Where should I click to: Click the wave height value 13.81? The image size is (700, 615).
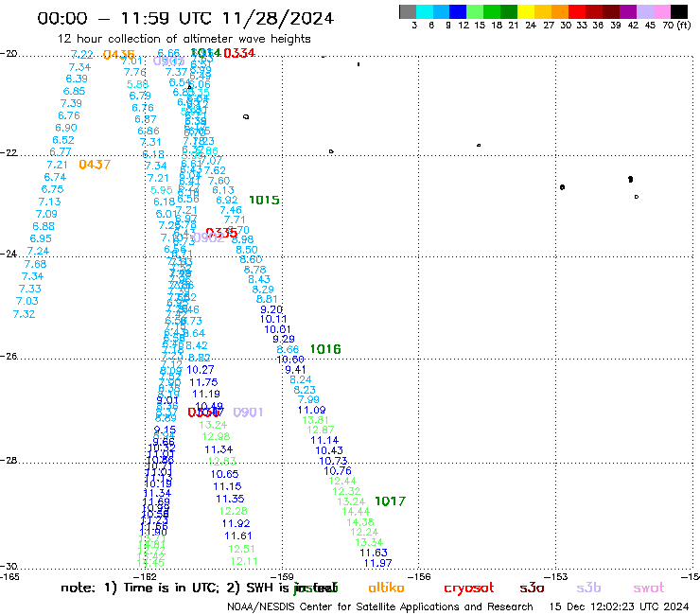(315, 420)
